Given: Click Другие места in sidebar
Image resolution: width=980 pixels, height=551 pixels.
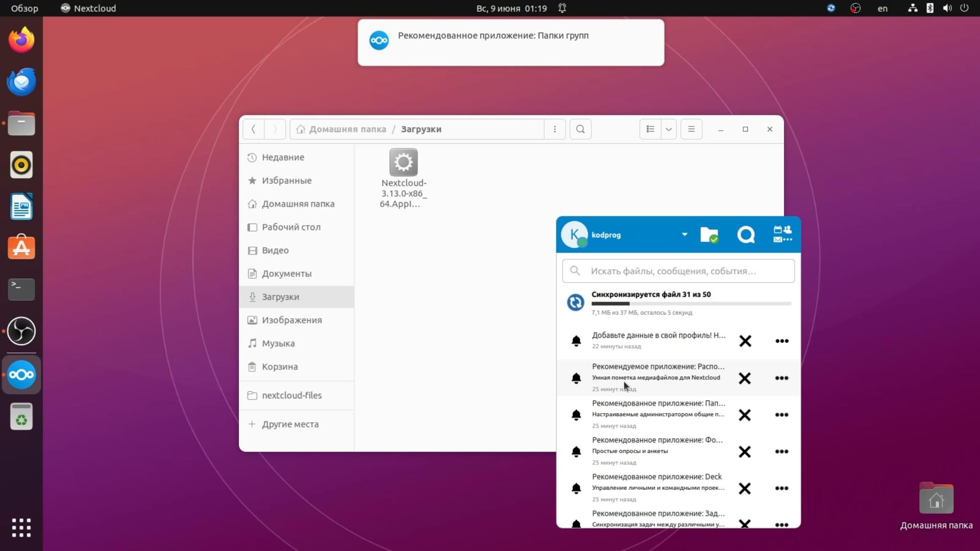Looking at the screenshot, I should point(297,424).
